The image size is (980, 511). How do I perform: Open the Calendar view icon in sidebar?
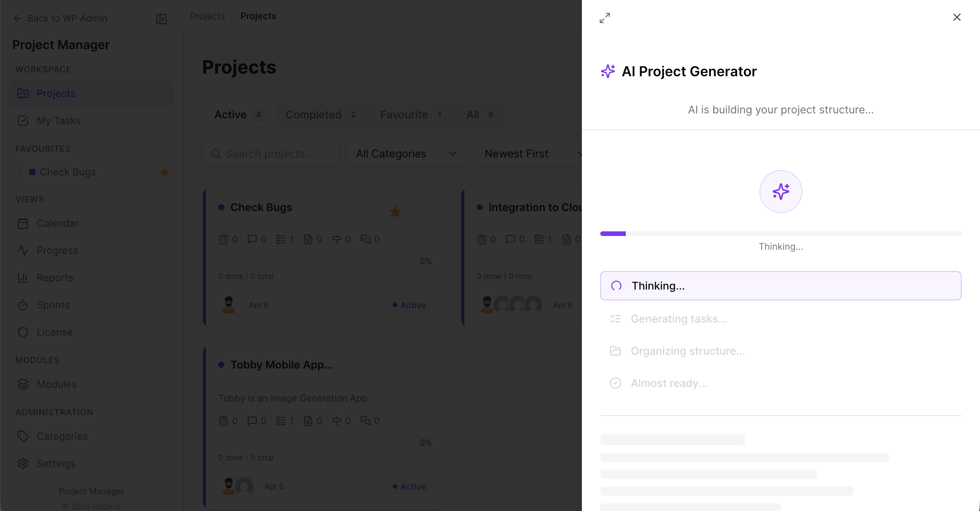[23, 223]
